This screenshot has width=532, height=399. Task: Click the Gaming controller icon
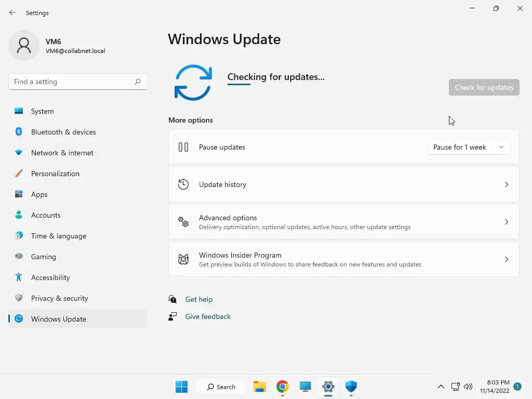point(19,256)
